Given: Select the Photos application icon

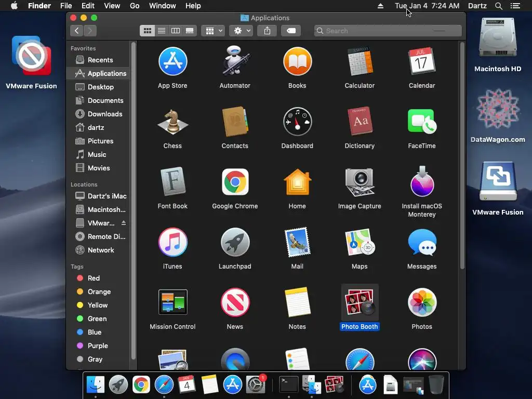Looking at the screenshot, I should tap(422, 302).
